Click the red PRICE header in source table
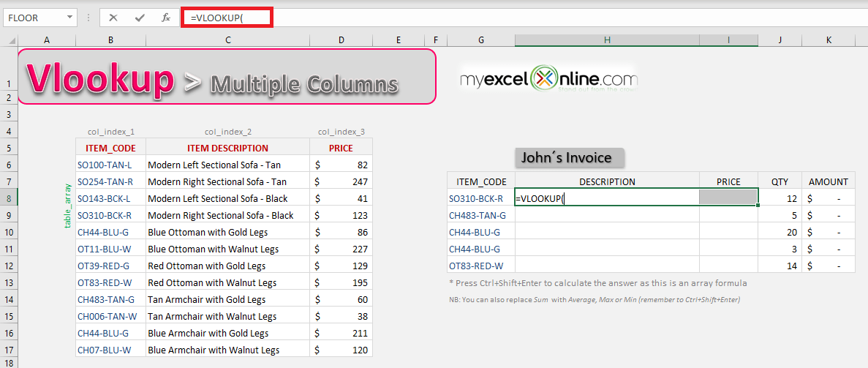This screenshot has width=868, height=368. pyautogui.click(x=341, y=148)
